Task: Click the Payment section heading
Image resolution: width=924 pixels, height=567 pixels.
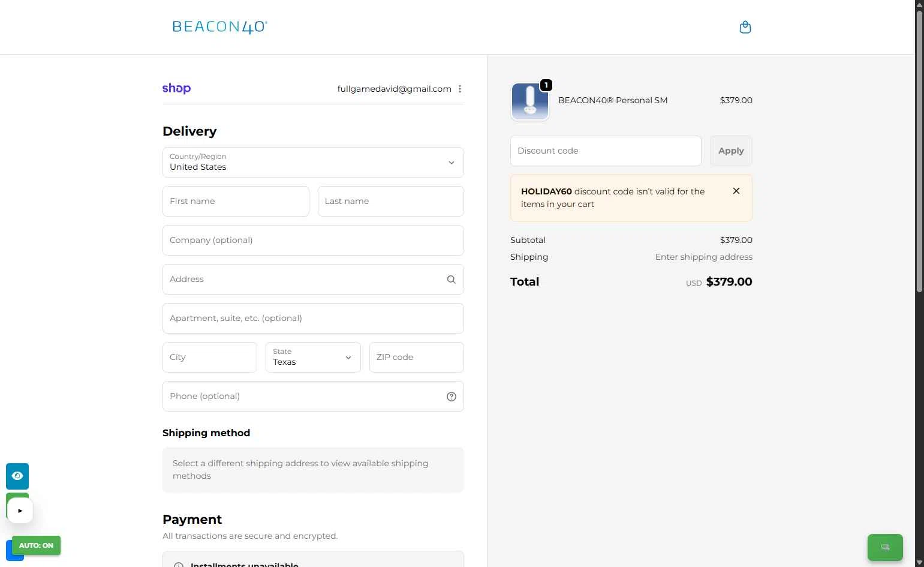Action: click(192, 520)
